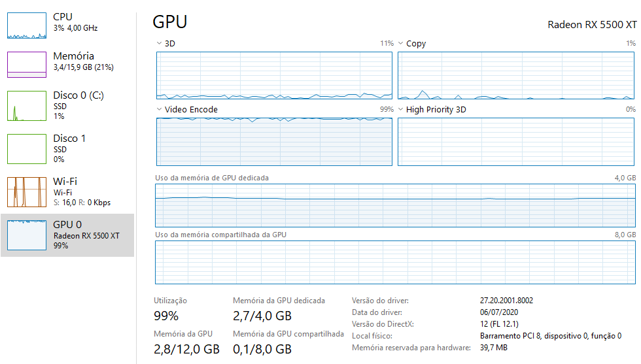Viewport: 641px width, 364px height.
Task: Select the CPU mini graph thumbnail
Action: (x=27, y=25)
